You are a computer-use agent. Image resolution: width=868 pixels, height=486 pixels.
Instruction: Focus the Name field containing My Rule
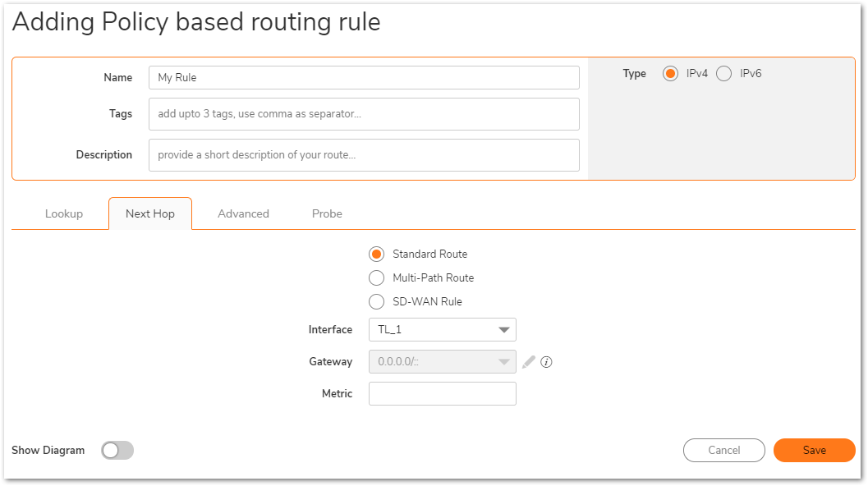click(365, 77)
